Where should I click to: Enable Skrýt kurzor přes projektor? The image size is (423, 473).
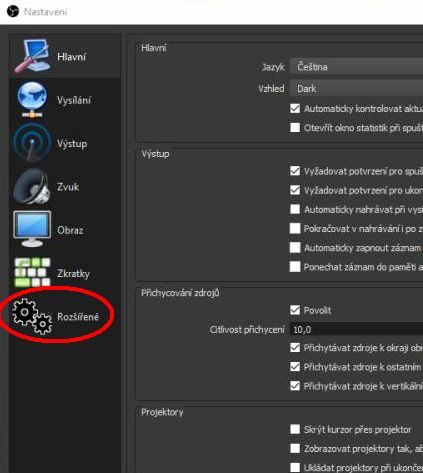pyautogui.click(x=295, y=429)
